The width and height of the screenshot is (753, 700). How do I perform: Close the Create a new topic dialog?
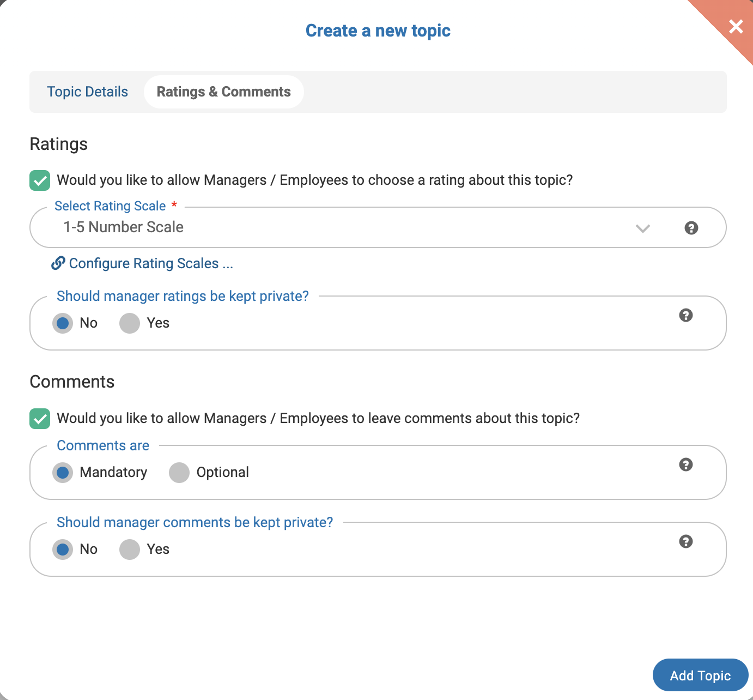[736, 26]
